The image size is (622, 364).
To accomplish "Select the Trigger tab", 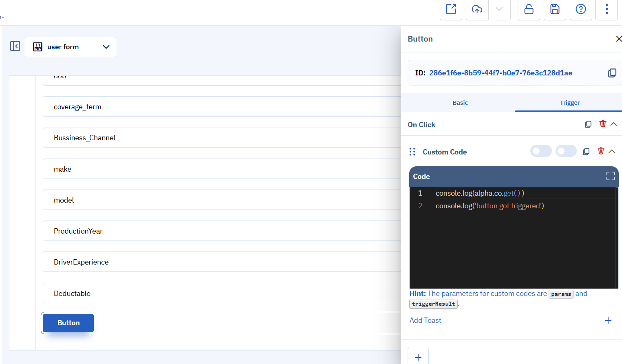I will tap(569, 103).
